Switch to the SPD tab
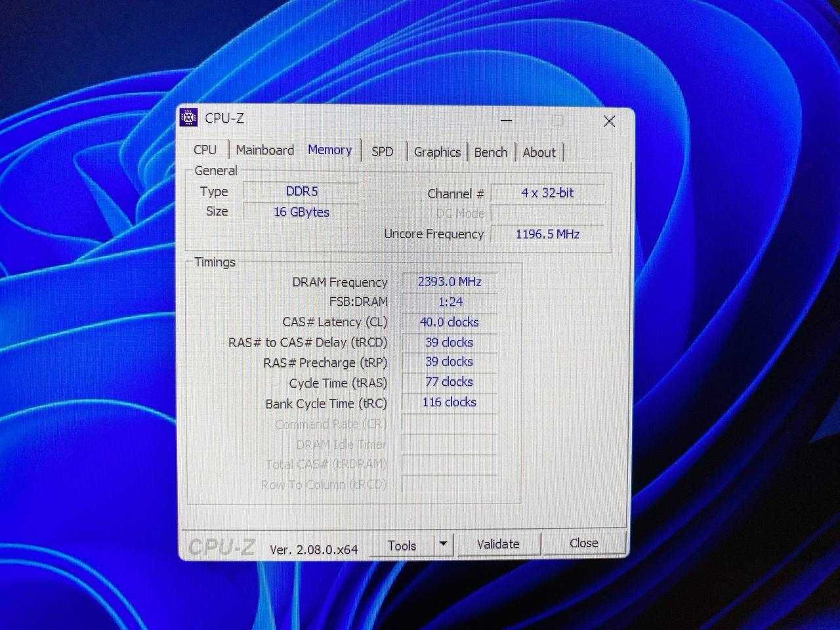The image size is (840, 630). pos(382,152)
